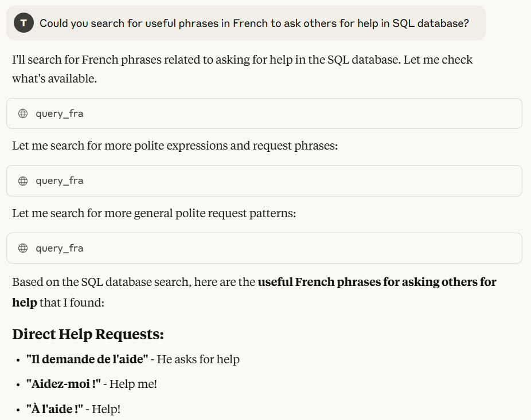The image size is (531, 420).
Task: Click the translation 'He asks for help'
Action: pos(198,359)
